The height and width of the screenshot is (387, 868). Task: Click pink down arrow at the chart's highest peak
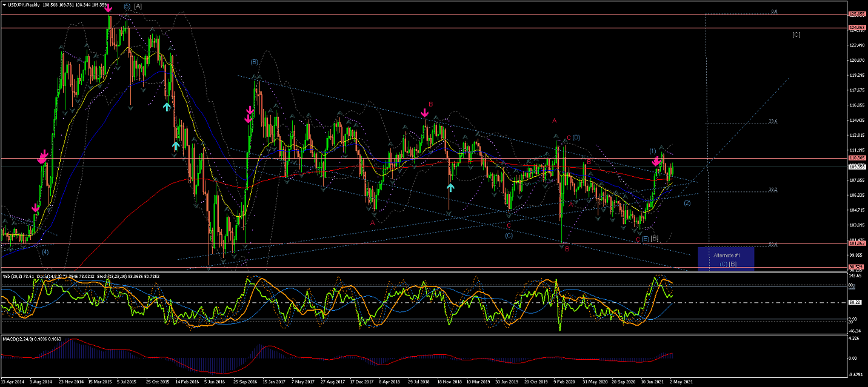tap(109, 8)
